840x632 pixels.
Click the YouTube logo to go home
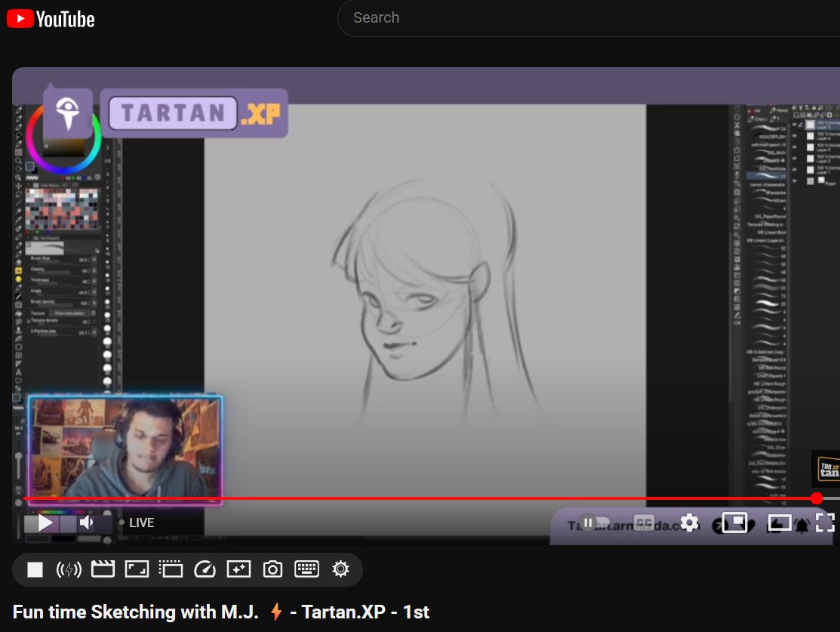(x=50, y=18)
